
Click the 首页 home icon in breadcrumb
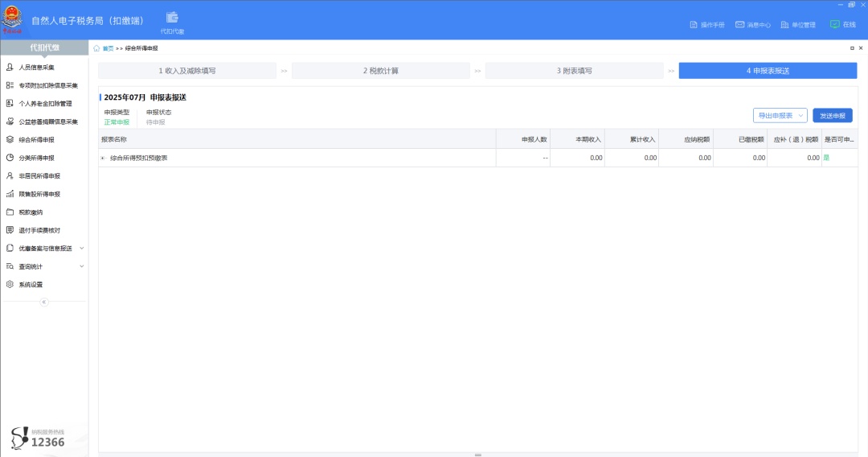tap(97, 48)
